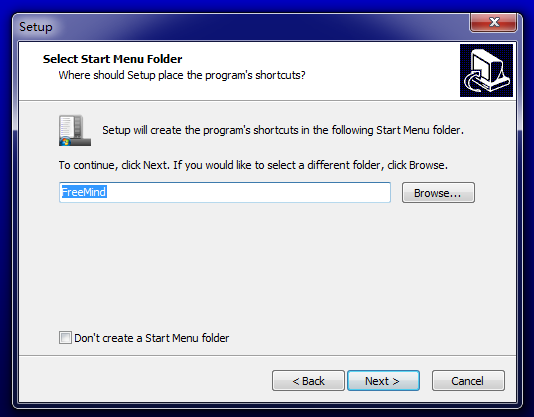Click the "To continue, click Next" instruction line
Image resolution: width=534 pixels, height=417 pixels.
(x=253, y=165)
